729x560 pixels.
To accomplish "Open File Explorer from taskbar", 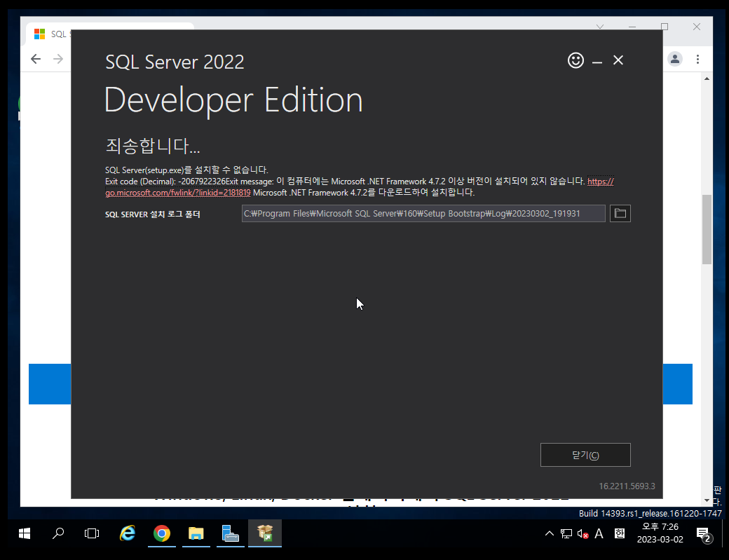I will (x=196, y=533).
